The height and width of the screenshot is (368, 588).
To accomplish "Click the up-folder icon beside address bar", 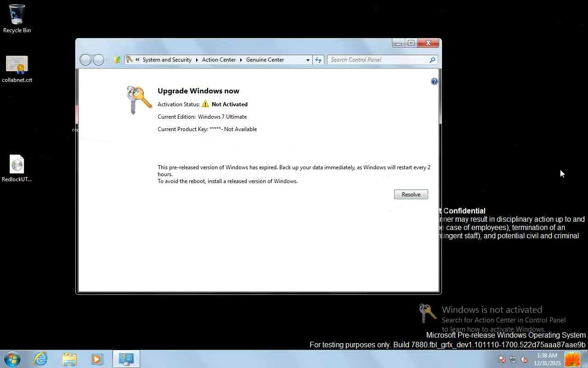I will 118,60.
